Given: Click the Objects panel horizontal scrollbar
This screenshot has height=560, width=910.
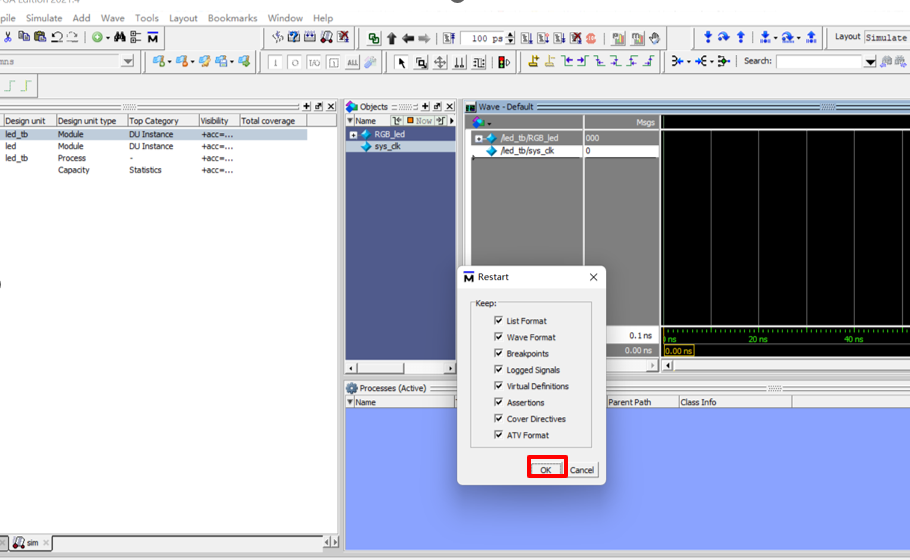Looking at the screenshot, I should (400, 368).
